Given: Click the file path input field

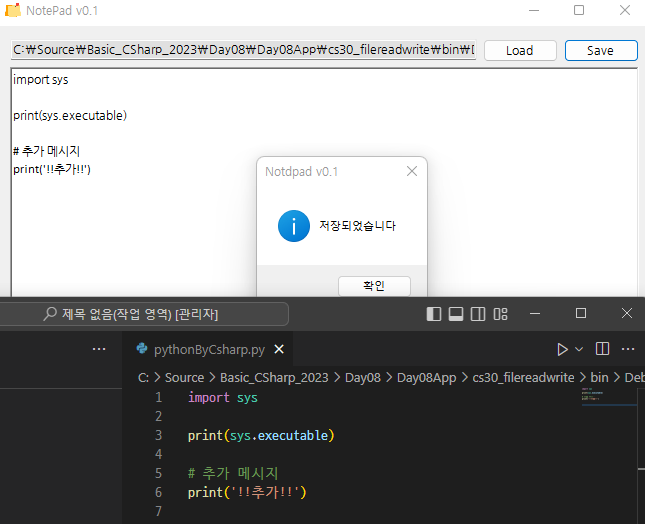Looking at the screenshot, I should 244,50.
